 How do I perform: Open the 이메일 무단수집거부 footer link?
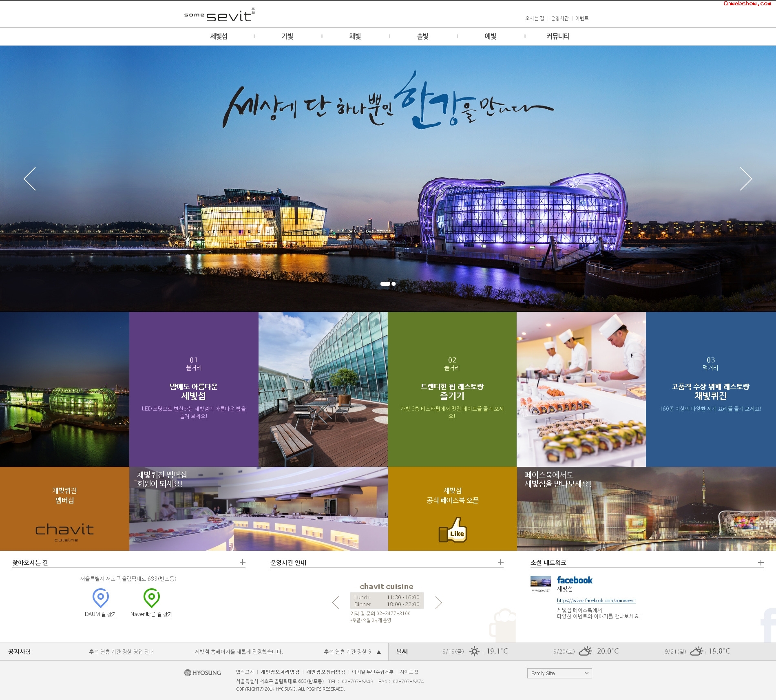pos(372,672)
